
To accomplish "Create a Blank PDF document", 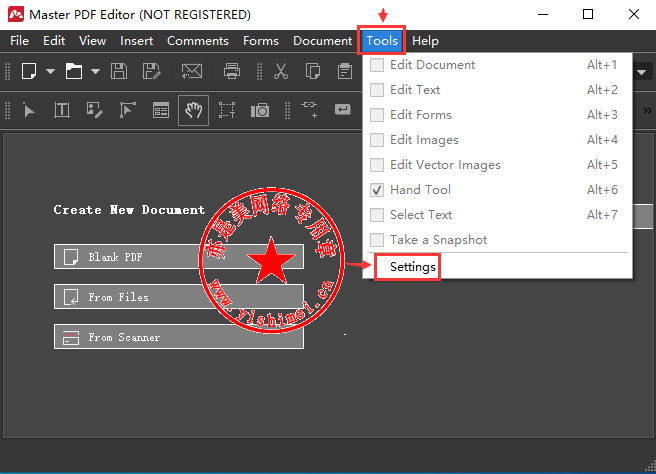I will point(179,257).
